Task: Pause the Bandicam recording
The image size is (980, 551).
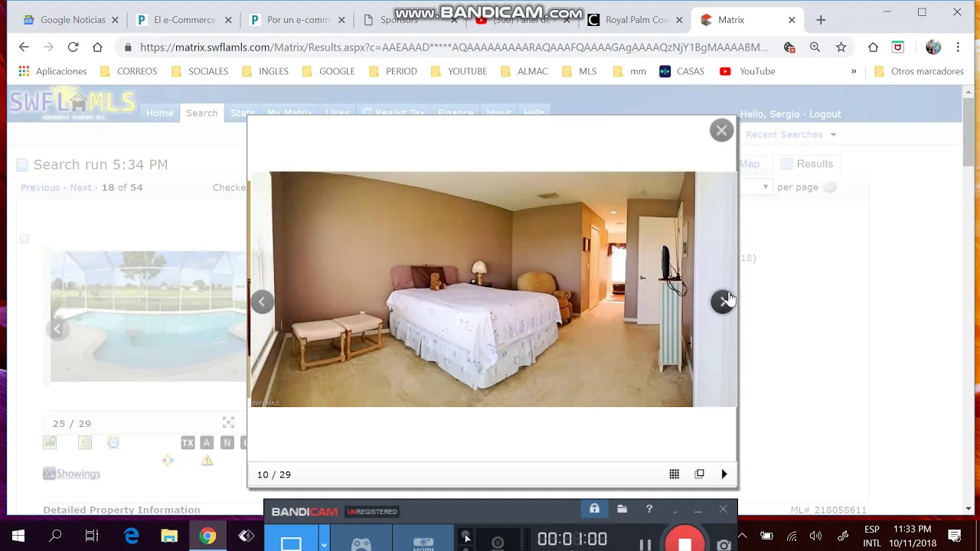Action: click(645, 545)
